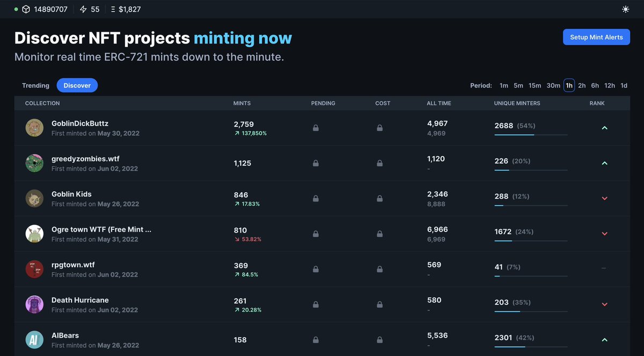The height and width of the screenshot is (356, 644).
Task: Click the rank up arrow for GoblinDickButtz
Action: tap(604, 128)
